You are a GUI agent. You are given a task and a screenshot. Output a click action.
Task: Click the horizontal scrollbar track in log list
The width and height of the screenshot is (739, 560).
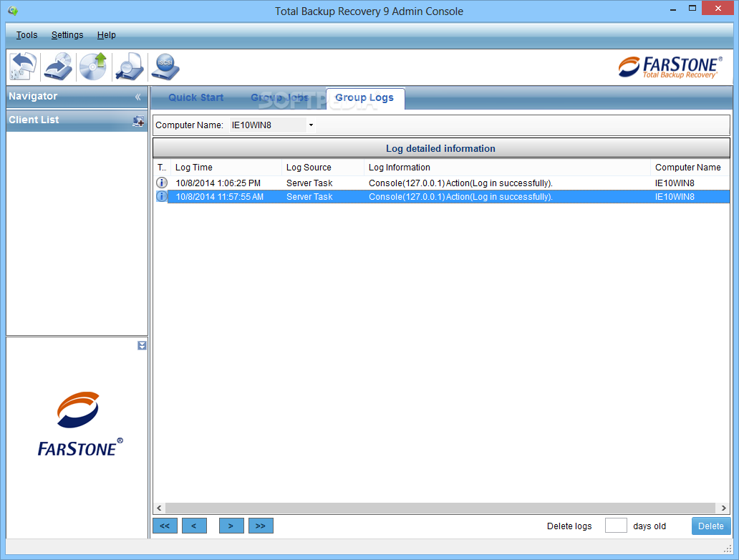point(440,508)
